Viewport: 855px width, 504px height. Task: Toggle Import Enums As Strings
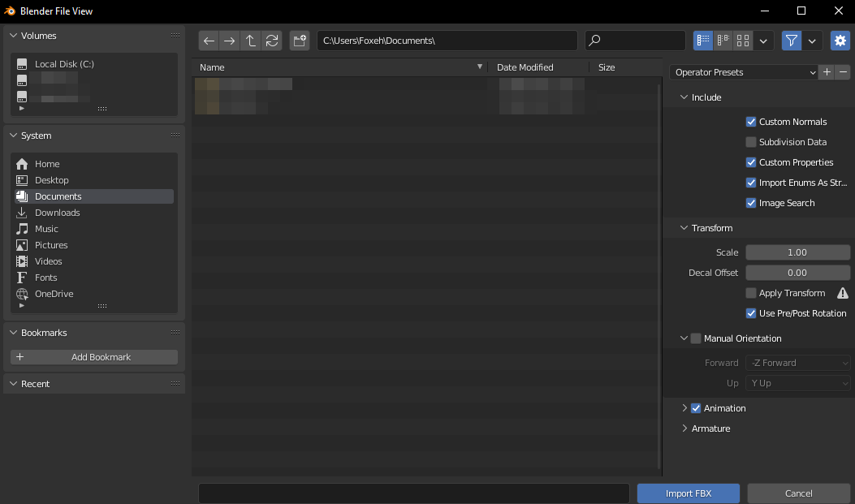point(751,183)
